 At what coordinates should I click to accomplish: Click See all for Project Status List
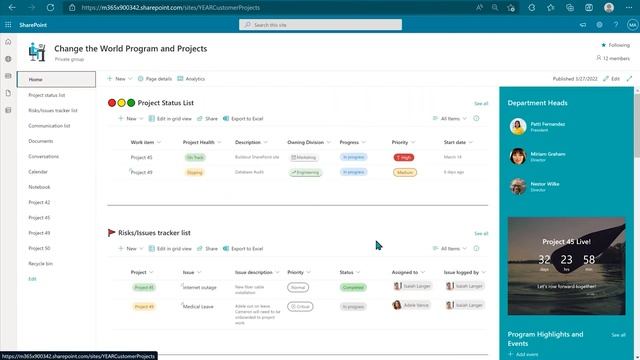click(x=481, y=103)
